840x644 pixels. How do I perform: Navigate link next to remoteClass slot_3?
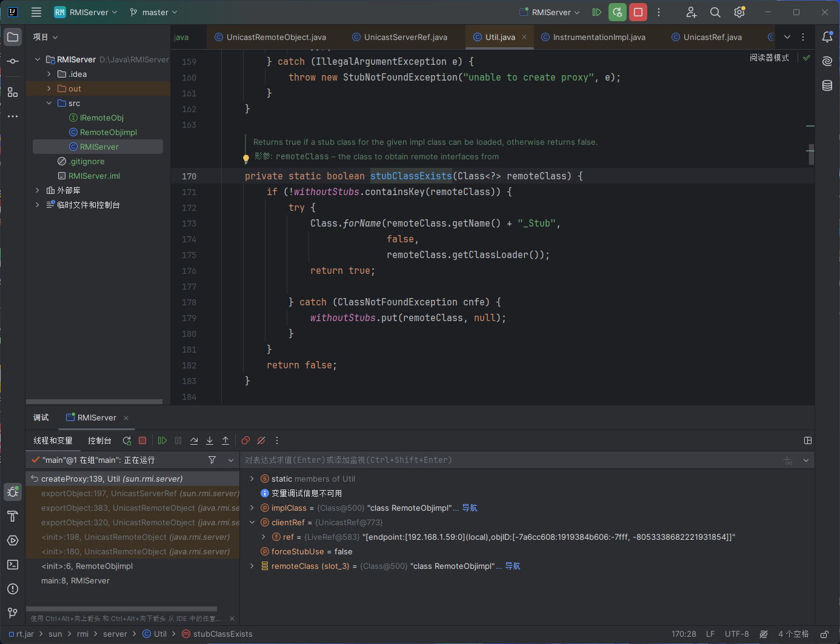point(513,566)
